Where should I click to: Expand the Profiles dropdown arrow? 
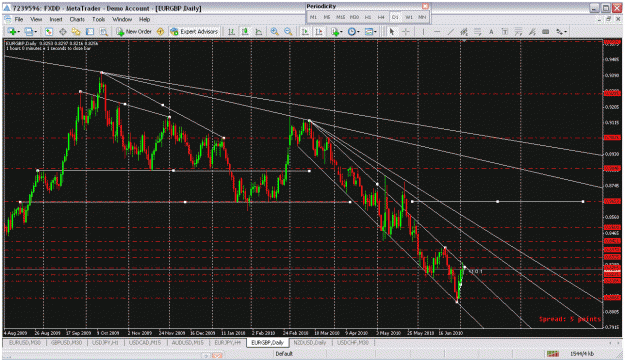[x=35, y=32]
